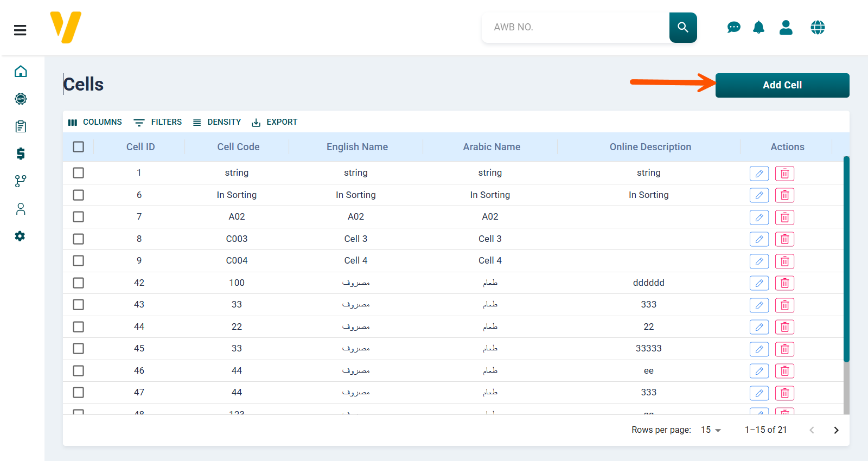Click the AWB NO. search field
The height and width of the screenshot is (461, 868).
(575, 27)
